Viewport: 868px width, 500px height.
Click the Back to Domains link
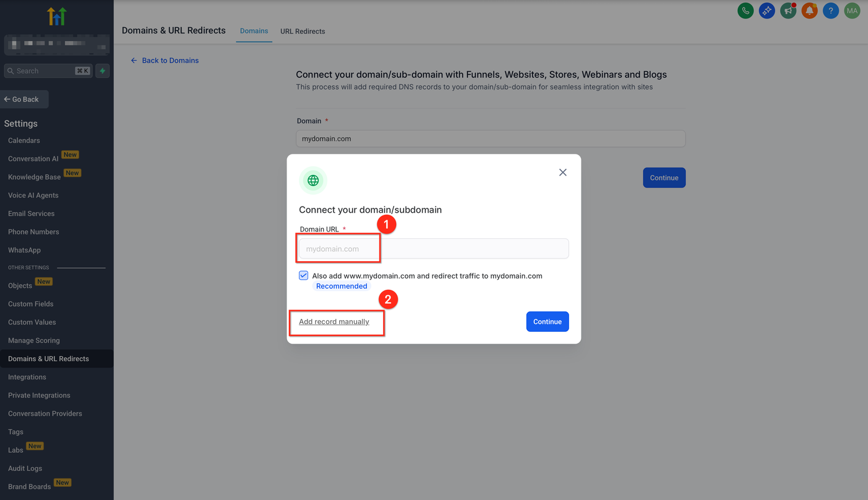coord(170,60)
